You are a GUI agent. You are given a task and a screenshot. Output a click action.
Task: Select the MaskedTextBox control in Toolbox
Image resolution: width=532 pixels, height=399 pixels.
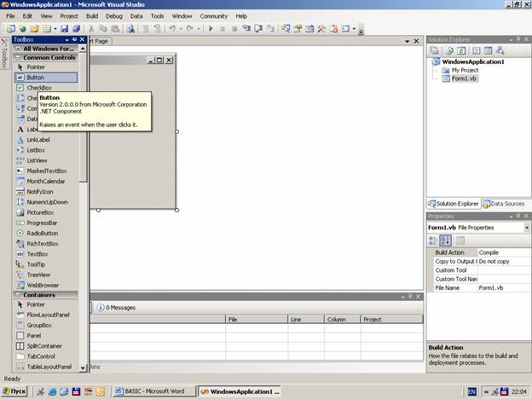pyautogui.click(x=46, y=171)
